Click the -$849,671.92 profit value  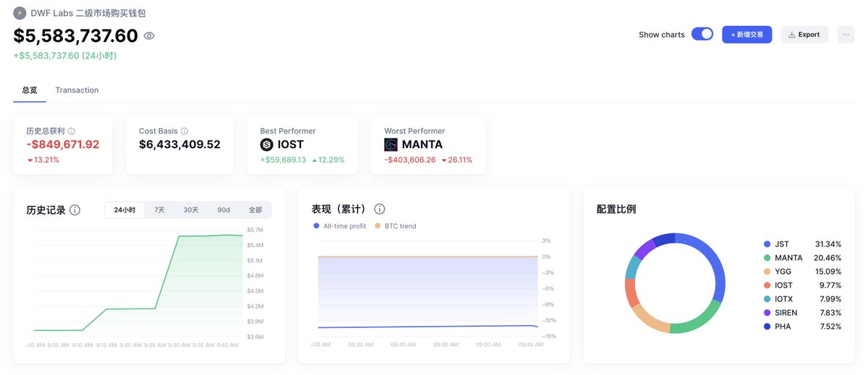tap(63, 145)
